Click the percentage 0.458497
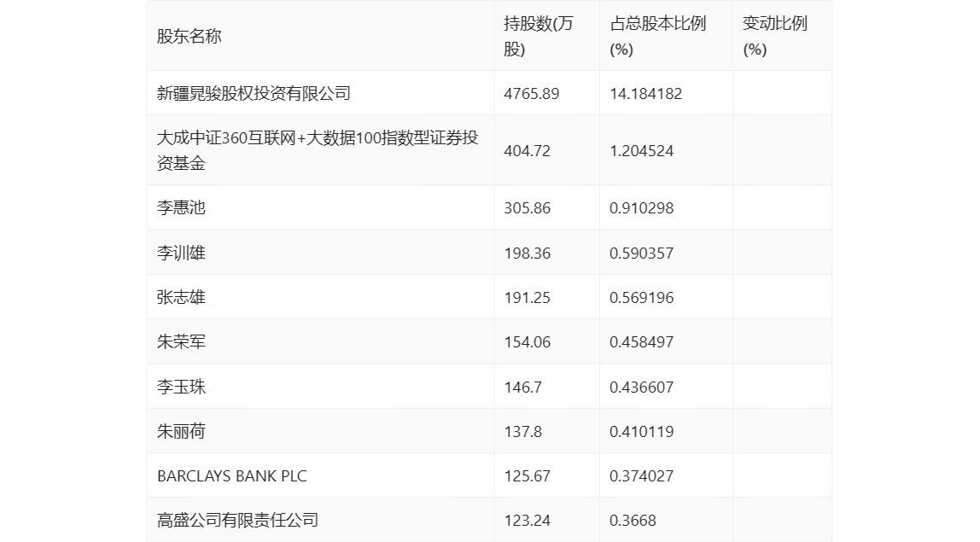This screenshot has width=980, height=542. (x=641, y=342)
